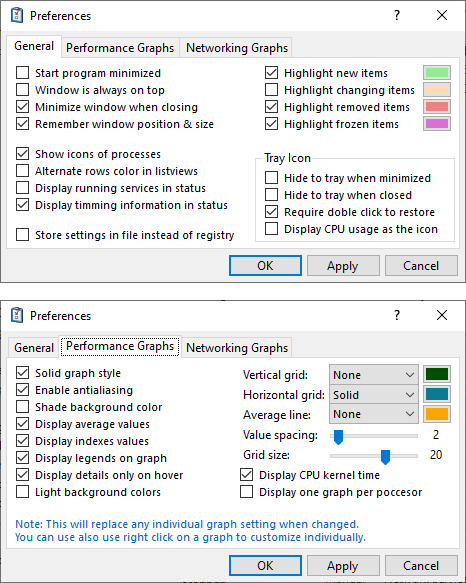Viewport: 466px width, 583px height.
Task: Click the help question mark in lower Preferences dialog
Action: click(397, 315)
